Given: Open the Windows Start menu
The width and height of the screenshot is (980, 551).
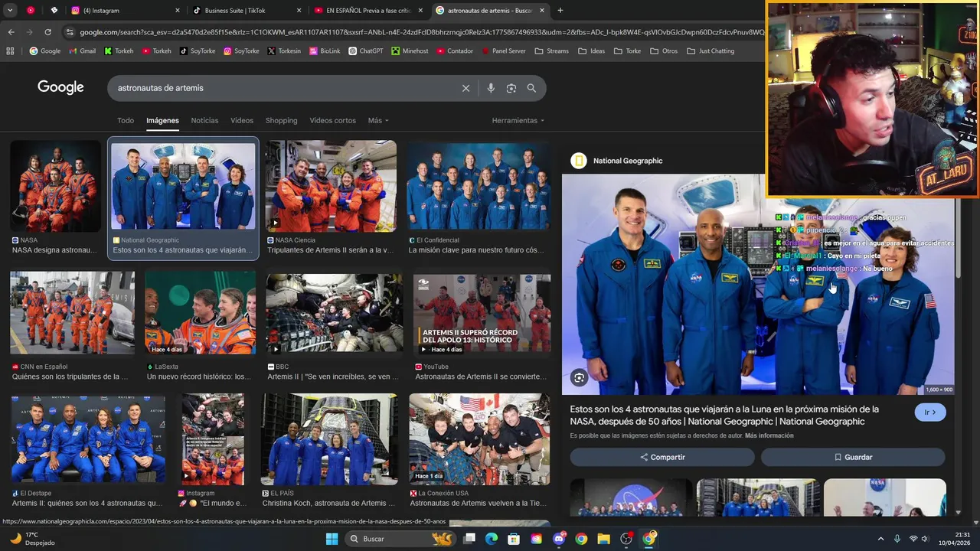Looking at the screenshot, I should pyautogui.click(x=332, y=539).
